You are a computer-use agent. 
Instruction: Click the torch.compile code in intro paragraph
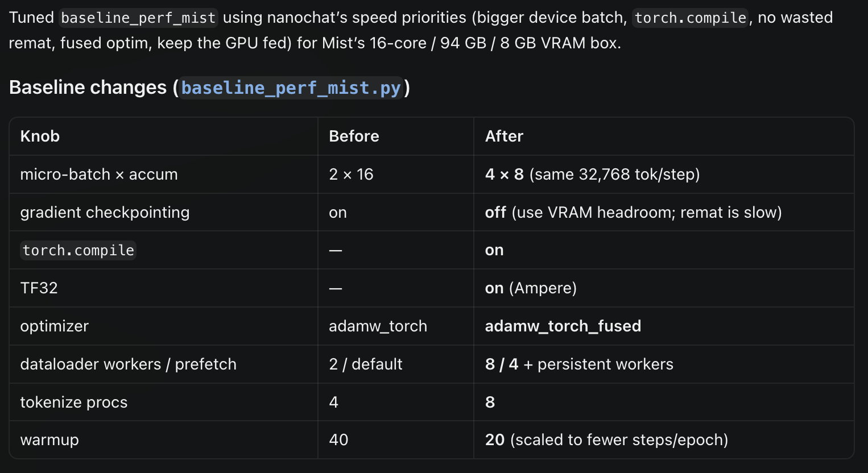pos(691,18)
